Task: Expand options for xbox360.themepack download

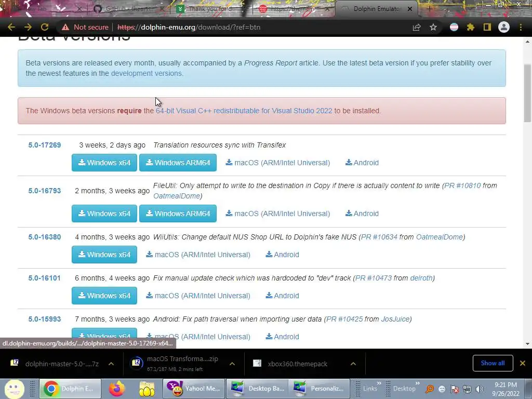Action: coord(353,364)
